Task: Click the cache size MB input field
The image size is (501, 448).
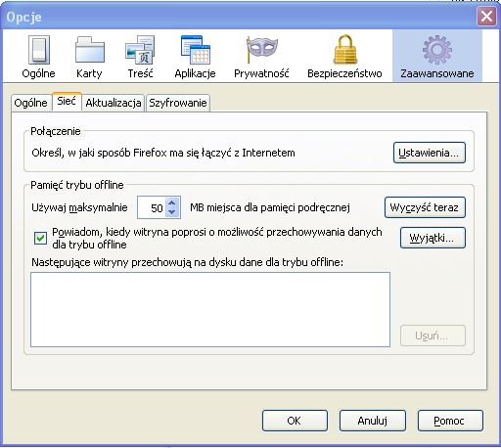Action: 152,207
